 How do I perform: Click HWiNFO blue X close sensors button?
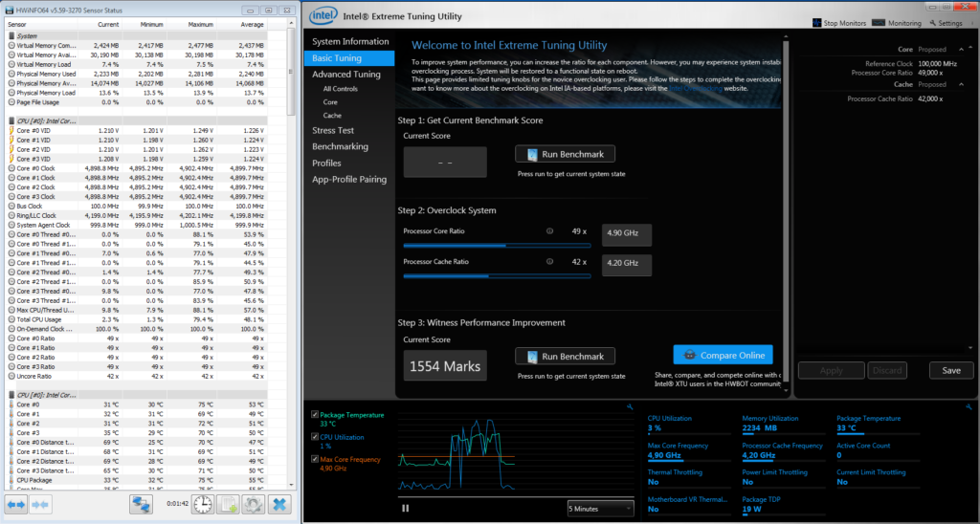(x=279, y=504)
